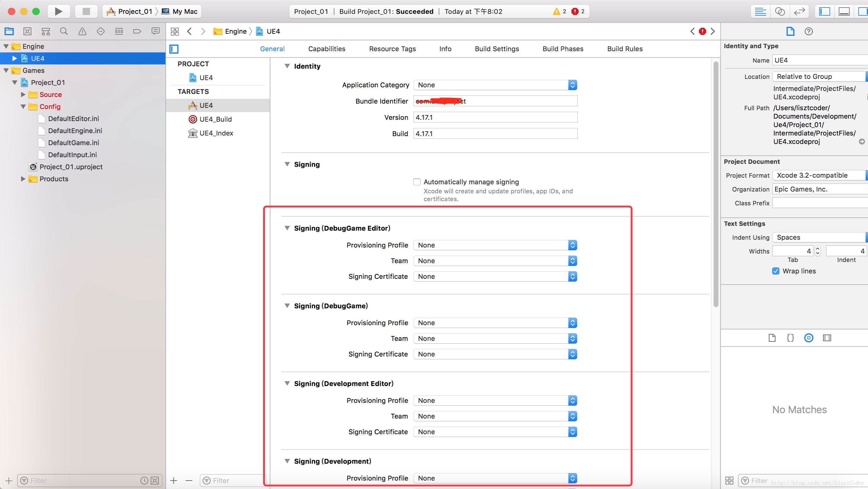Open the Application Category dropdown

(495, 85)
